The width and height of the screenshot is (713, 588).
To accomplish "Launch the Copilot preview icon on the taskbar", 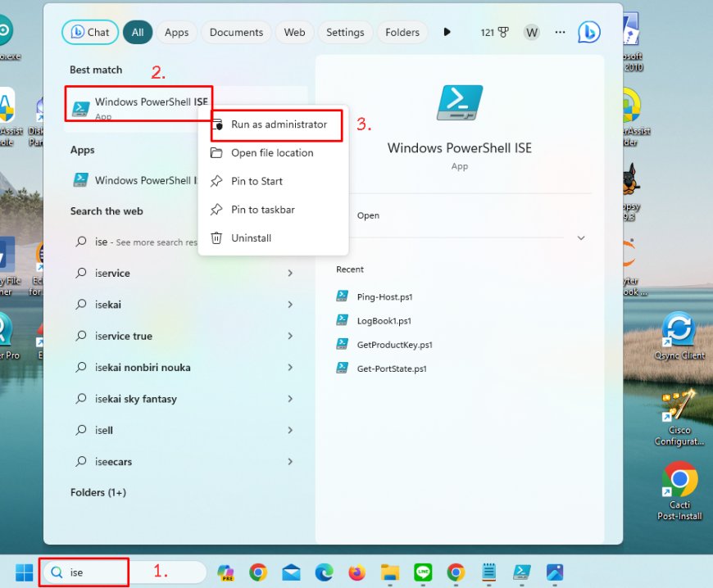I will [x=225, y=572].
